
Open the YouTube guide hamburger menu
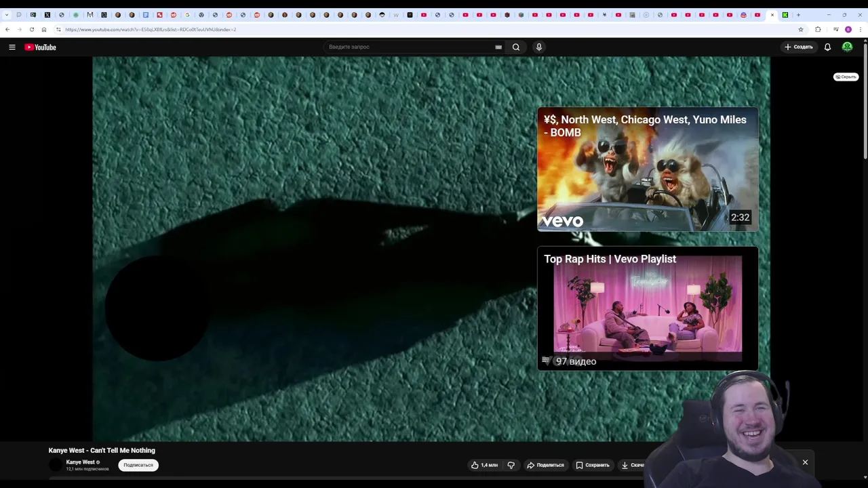12,47
